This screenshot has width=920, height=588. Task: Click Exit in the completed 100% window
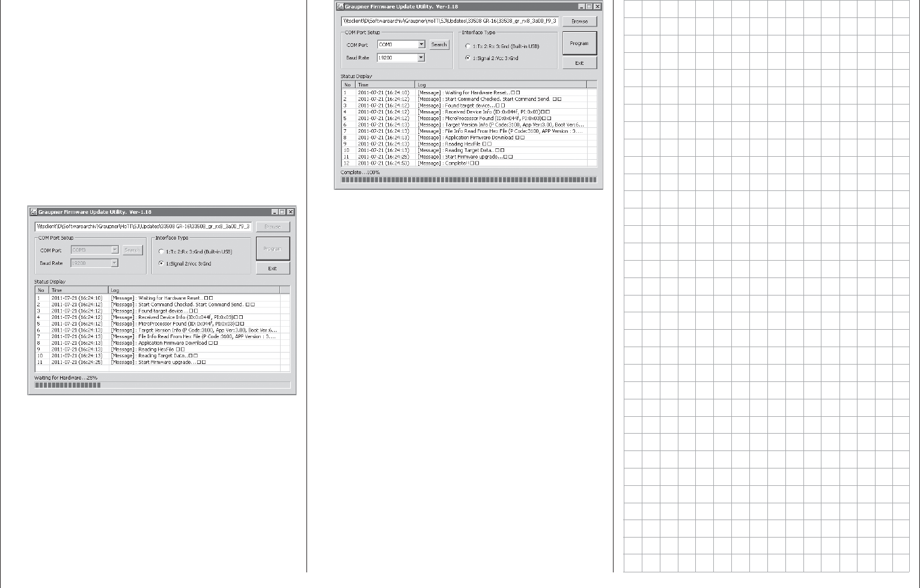tap(579, 63)
